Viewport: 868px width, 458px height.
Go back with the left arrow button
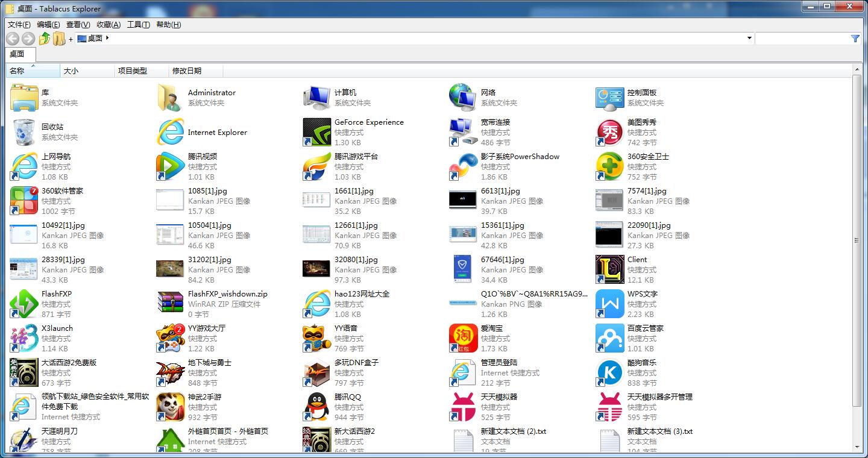[x=12, y=39]
